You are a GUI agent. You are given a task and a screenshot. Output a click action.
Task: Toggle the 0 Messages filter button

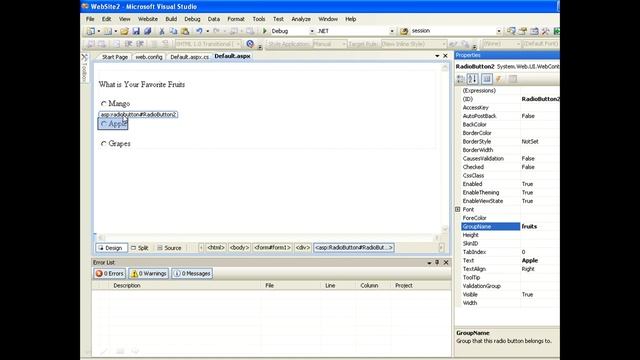(x=192, y=273)
